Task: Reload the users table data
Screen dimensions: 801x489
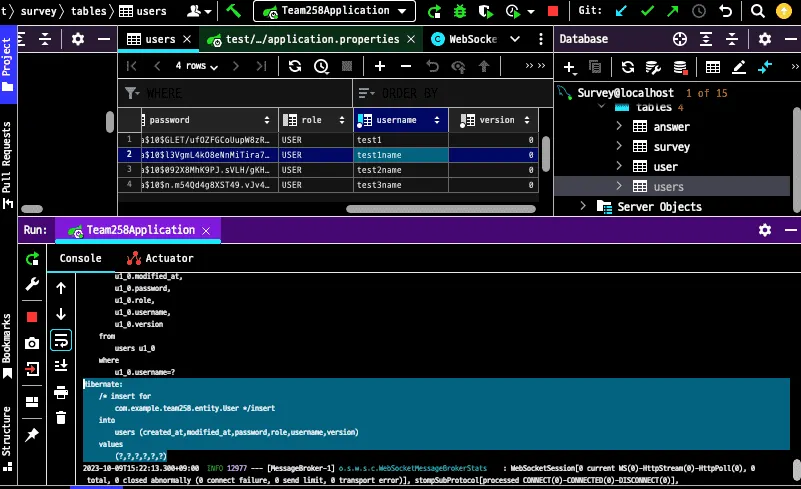Action: click(x=295, y=66)
